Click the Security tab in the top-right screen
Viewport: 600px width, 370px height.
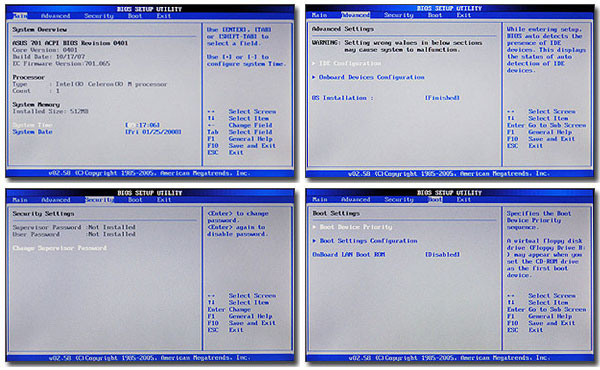pyautogui.click(x=399, y=15)
